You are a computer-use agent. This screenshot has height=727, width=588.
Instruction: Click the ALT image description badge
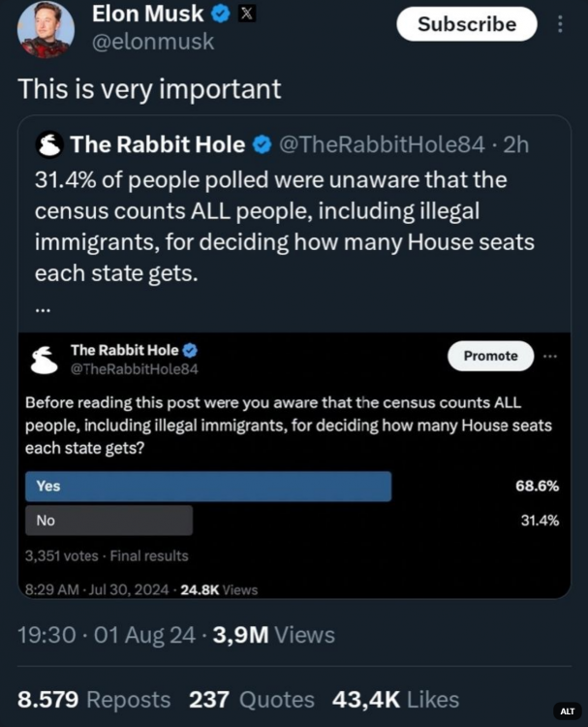coord(568,711)
